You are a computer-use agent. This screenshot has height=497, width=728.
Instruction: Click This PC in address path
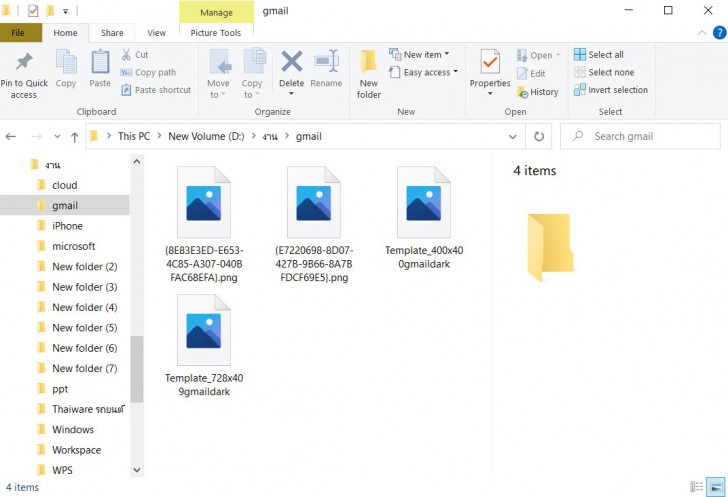tap(134, 137)
